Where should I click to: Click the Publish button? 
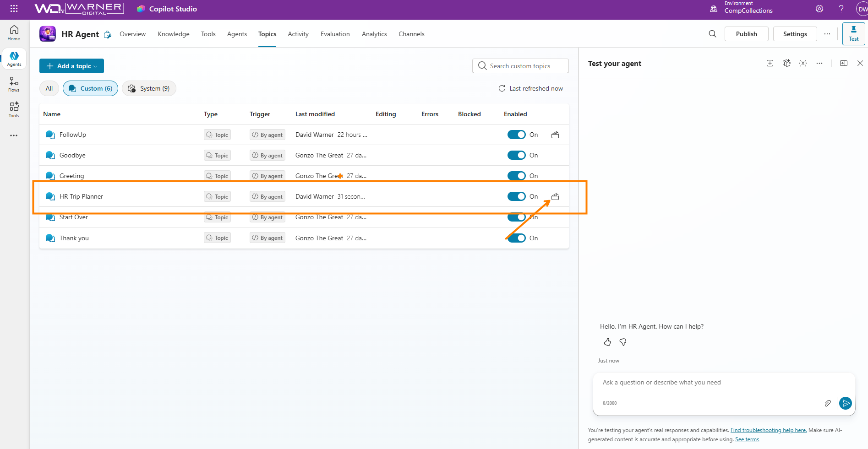[746, 34]
